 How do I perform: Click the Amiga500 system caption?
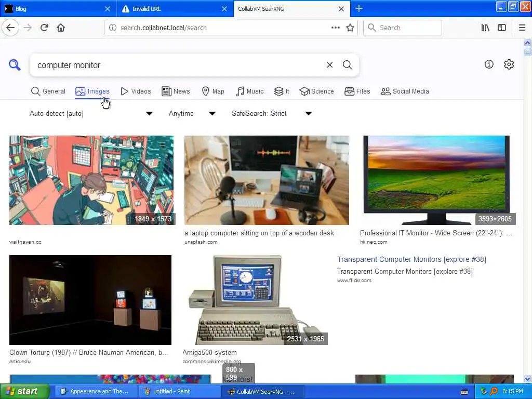click(x=210, y=353)
